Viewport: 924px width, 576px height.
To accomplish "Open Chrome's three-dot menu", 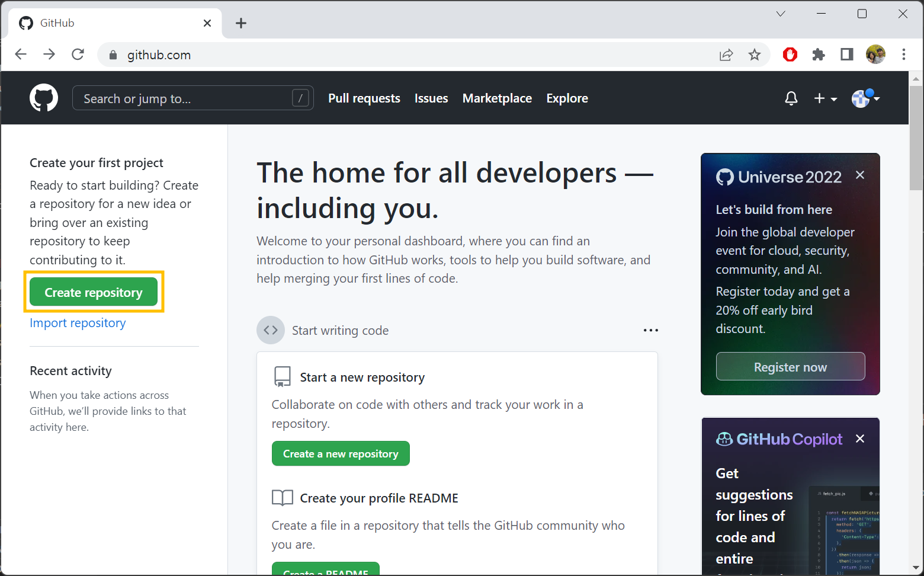I will tap(904, 55).
